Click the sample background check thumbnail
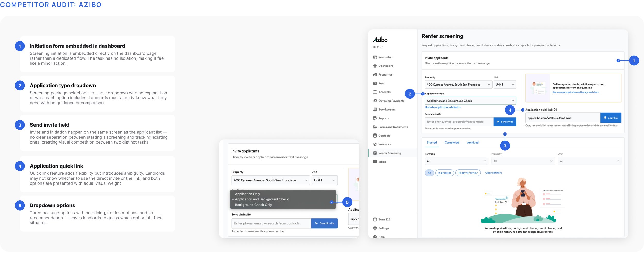Screen dimensions: 644x276 (538, 88)
